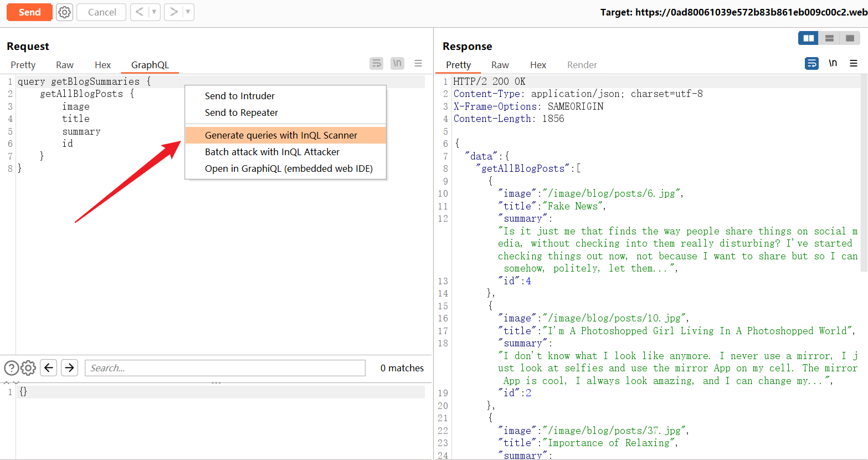Open the response panel hamburger menu

coord(854,64)
